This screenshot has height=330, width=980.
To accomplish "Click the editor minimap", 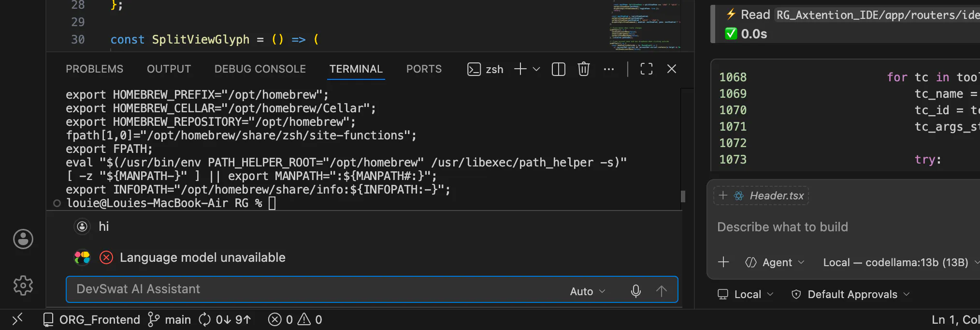I will (x=645, y=25).
